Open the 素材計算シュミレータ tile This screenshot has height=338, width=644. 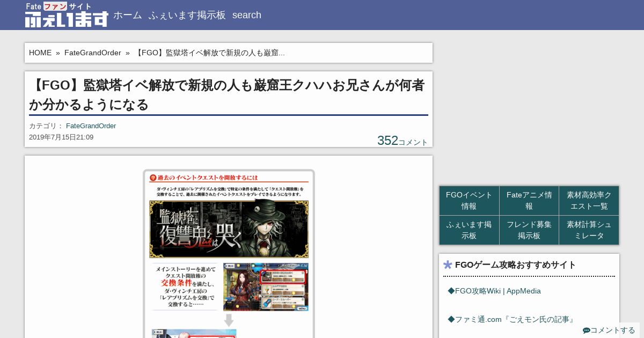589,230
